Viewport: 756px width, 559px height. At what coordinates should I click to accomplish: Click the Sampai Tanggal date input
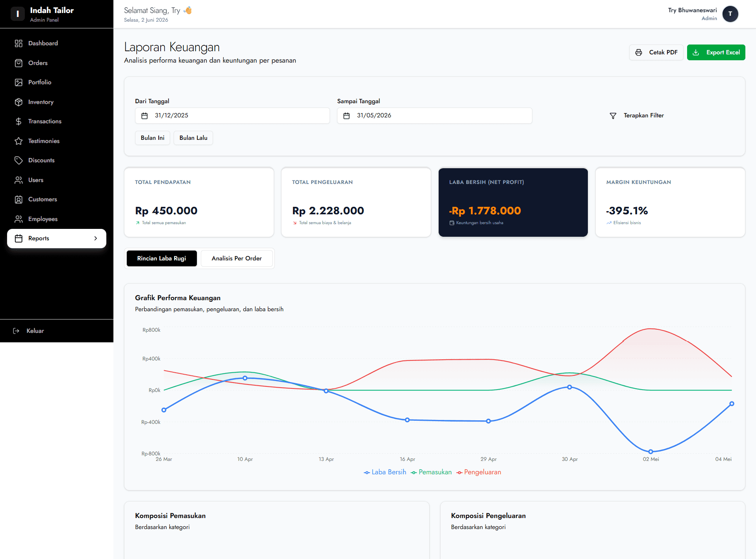pos(434,116)
